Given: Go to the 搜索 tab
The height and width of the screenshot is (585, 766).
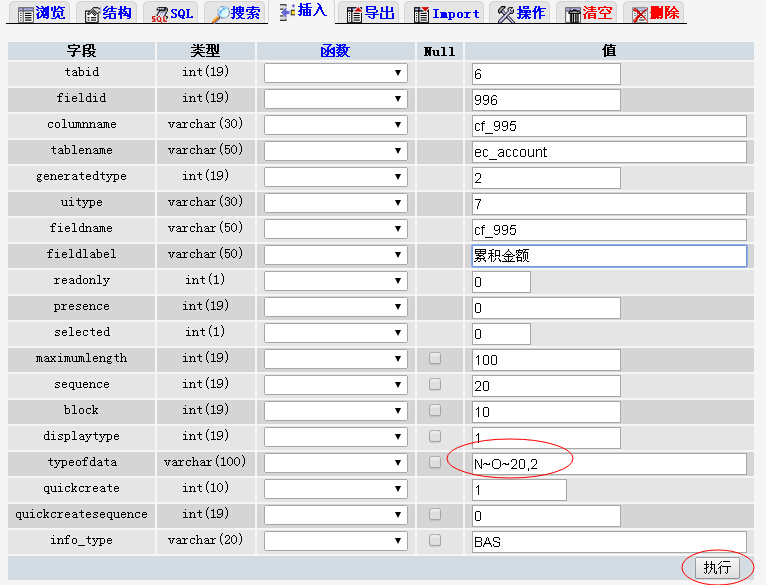Looking at the screenshot, I should tap(236, 13).
